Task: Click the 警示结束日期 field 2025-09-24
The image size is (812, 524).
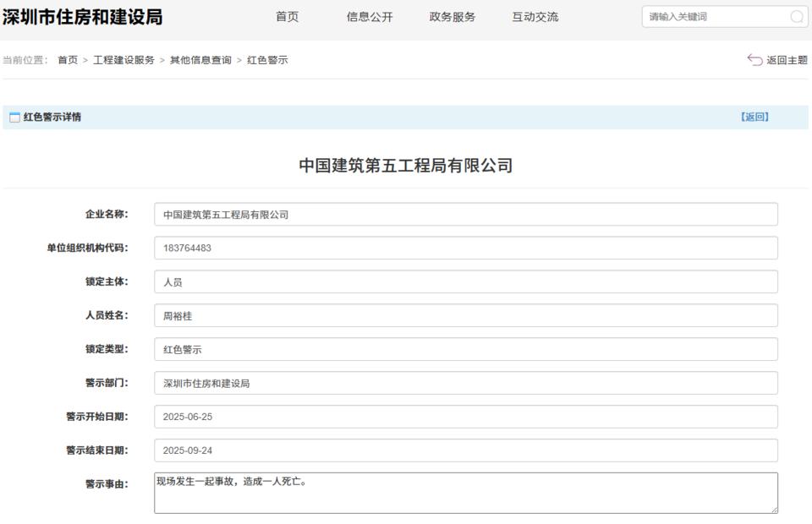Action: pos(466,450)
